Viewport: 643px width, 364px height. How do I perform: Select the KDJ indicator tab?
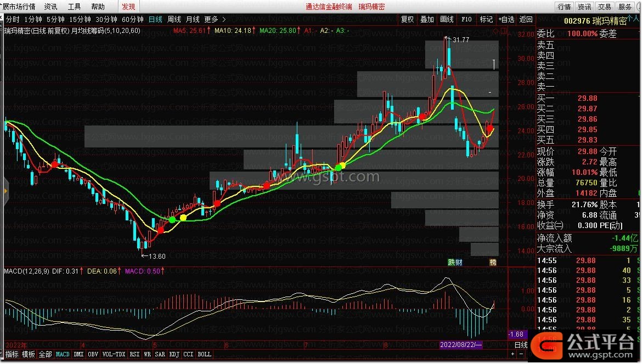[174, 354]
